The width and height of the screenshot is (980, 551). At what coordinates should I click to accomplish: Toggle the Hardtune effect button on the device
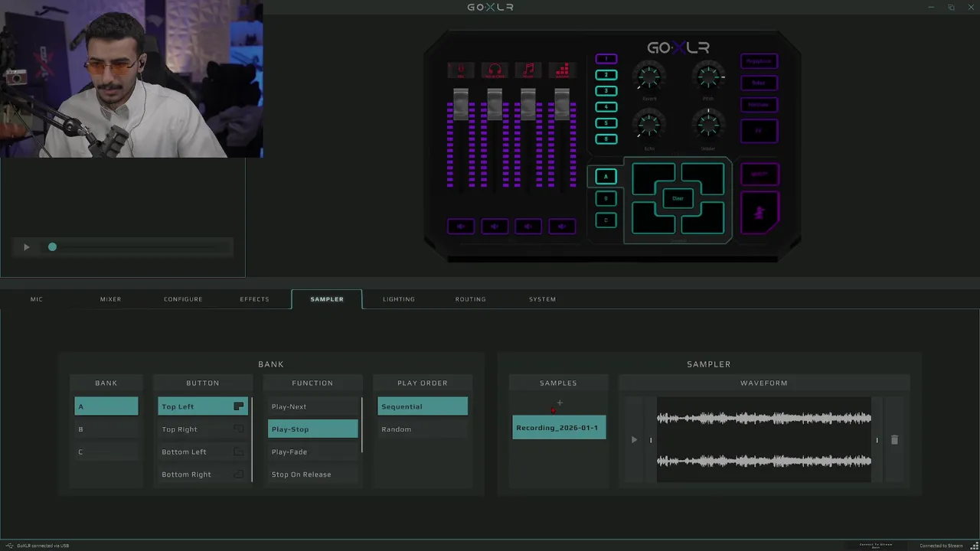pyautogui.click(x=759, y=105)
